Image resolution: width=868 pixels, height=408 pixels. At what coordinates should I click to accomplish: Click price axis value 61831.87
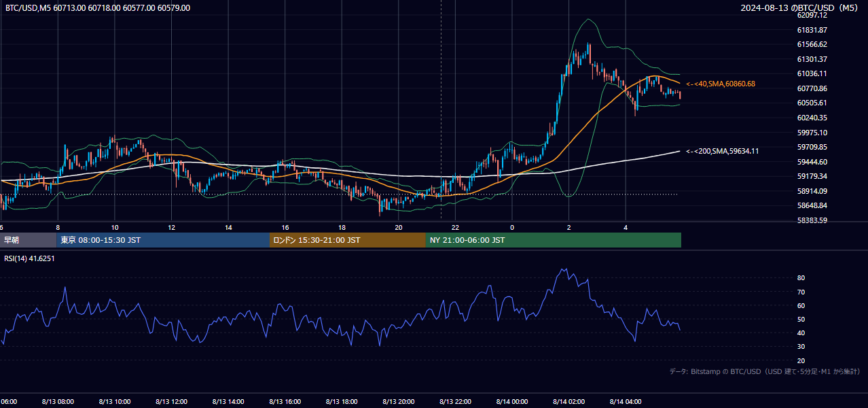[x=812, y=30]
